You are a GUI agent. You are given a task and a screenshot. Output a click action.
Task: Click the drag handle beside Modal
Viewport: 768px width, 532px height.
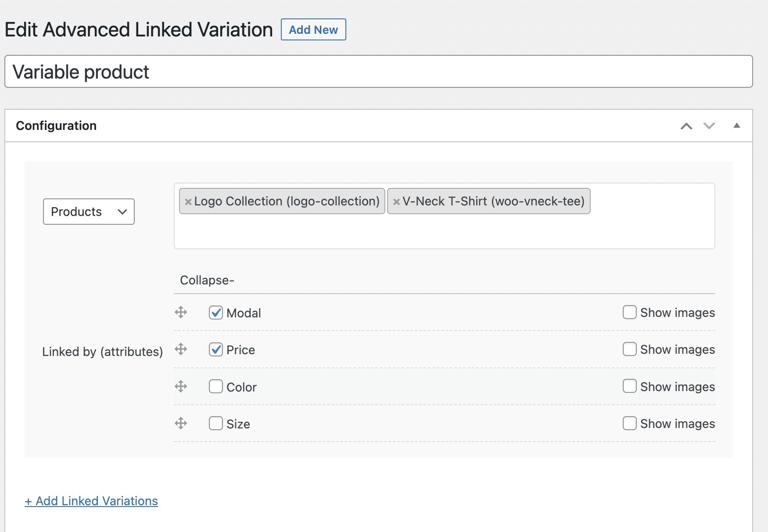[x=181, y=313]
